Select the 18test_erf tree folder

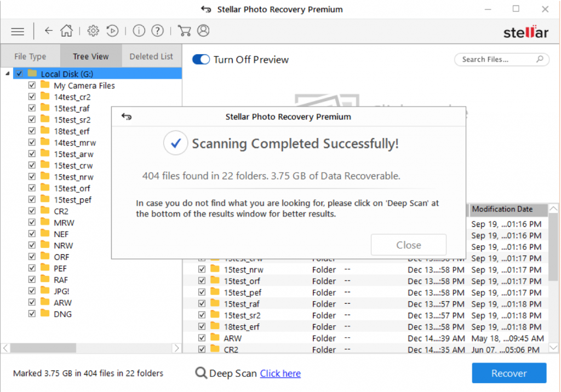click(x=72, y=131)
